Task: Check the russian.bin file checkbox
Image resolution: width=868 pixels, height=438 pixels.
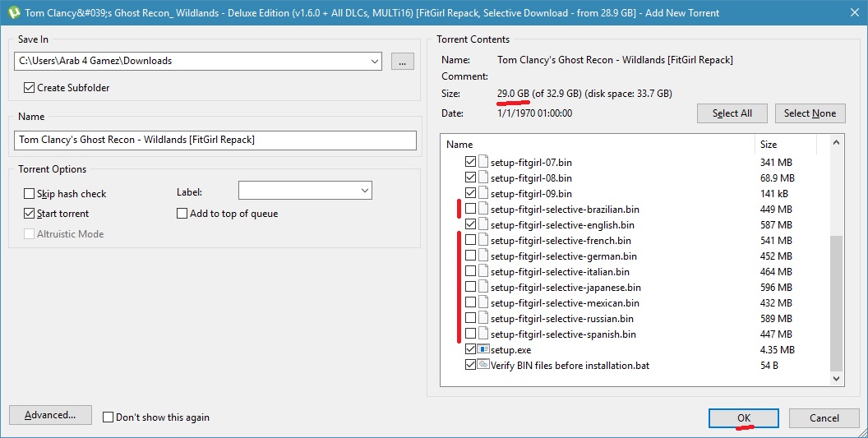Action: point(470,318)
